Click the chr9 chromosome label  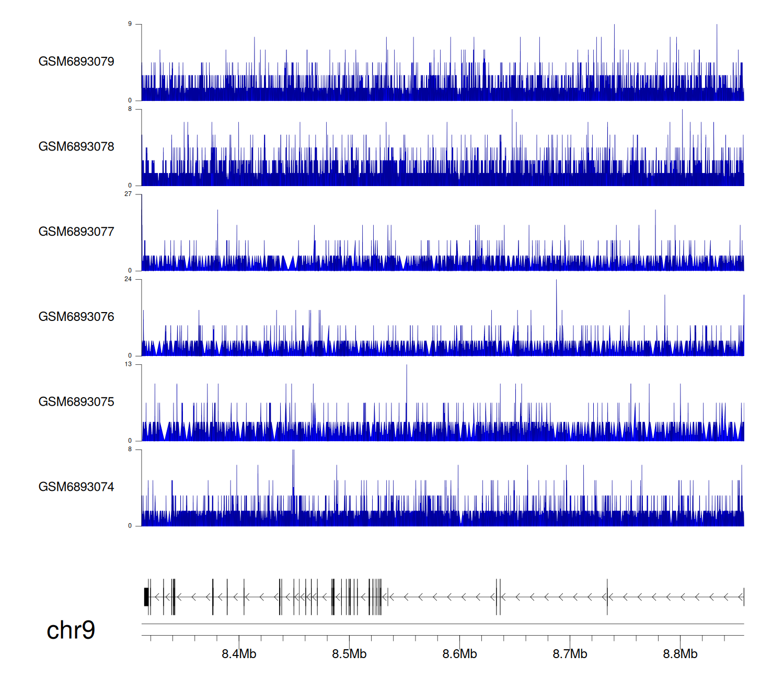pyautogui.click(x=71, y=630)
